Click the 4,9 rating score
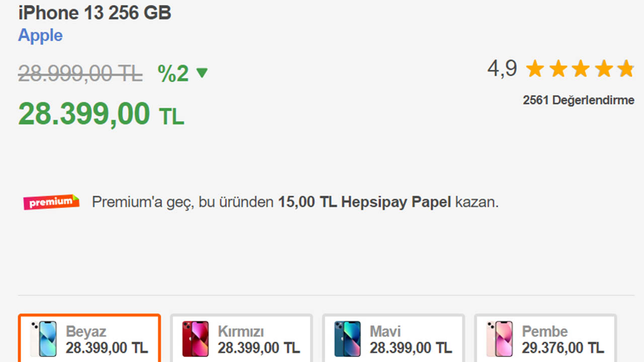The image size is (644, 362). pos(502,68)
